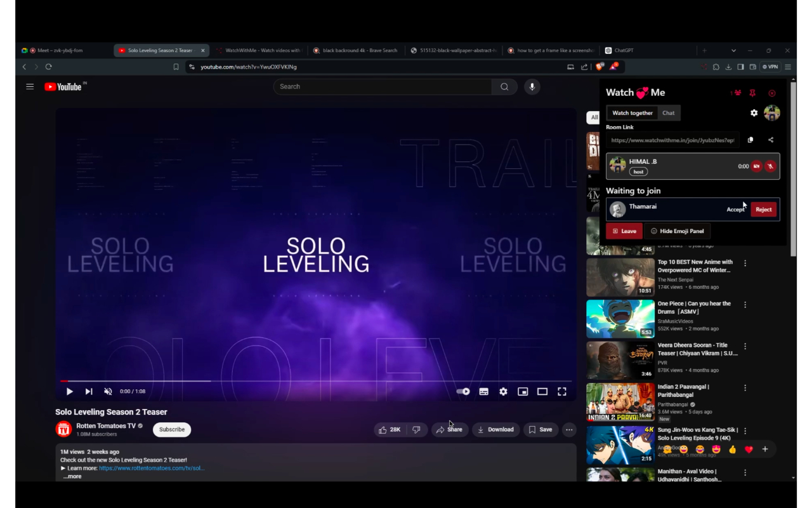Go to YouTube home via logo
The height and width of the screenshot is (508, 812).
coord(63,86)
